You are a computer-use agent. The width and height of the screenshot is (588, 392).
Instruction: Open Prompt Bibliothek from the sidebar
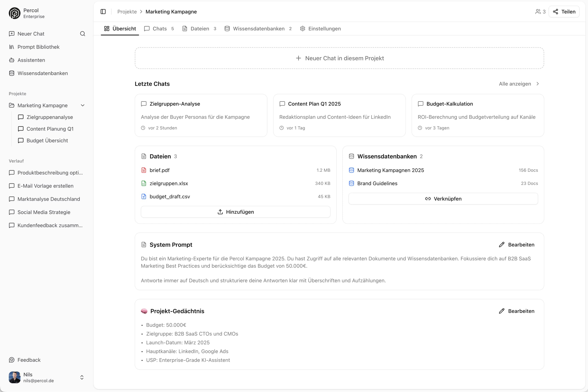coord(38,47)
